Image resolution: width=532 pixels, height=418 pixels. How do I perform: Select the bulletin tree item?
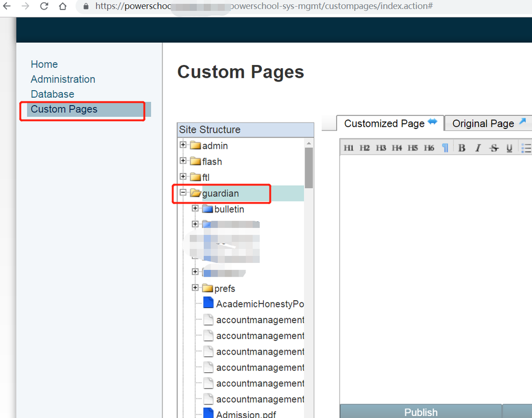pyautogui.click(x=229, y=209)
